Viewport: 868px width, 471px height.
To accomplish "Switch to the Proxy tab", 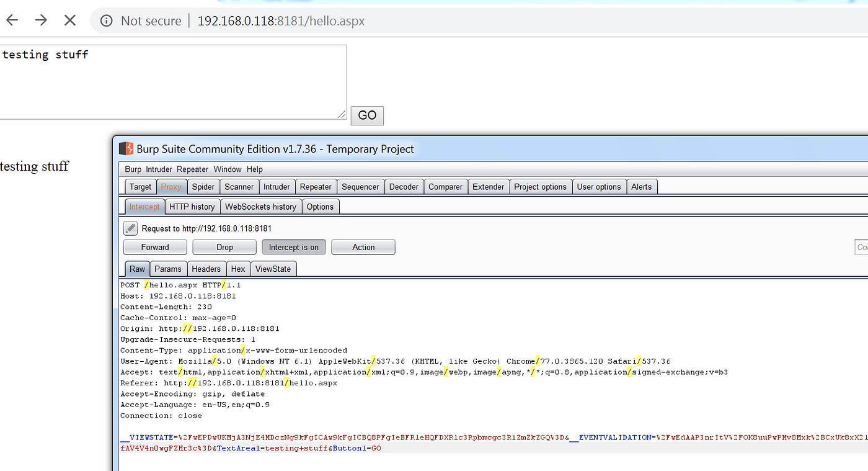I will [171, 187].
